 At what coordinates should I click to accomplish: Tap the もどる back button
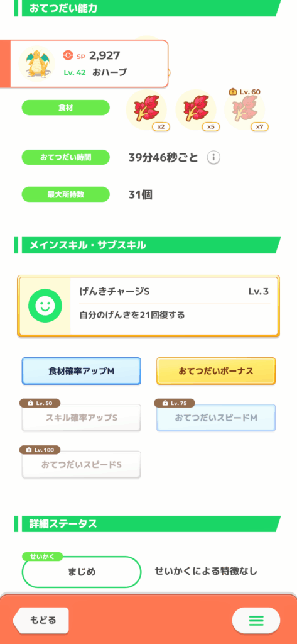click(41, 619)
